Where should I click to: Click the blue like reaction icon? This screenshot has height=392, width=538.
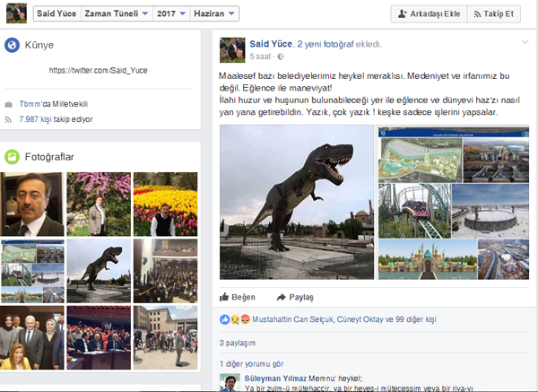(x=224, y=319)
